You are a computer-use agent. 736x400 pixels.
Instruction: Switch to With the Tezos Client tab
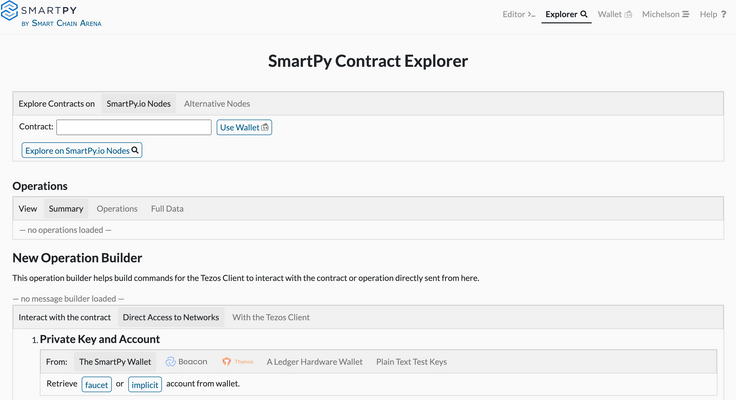(271, 317)
